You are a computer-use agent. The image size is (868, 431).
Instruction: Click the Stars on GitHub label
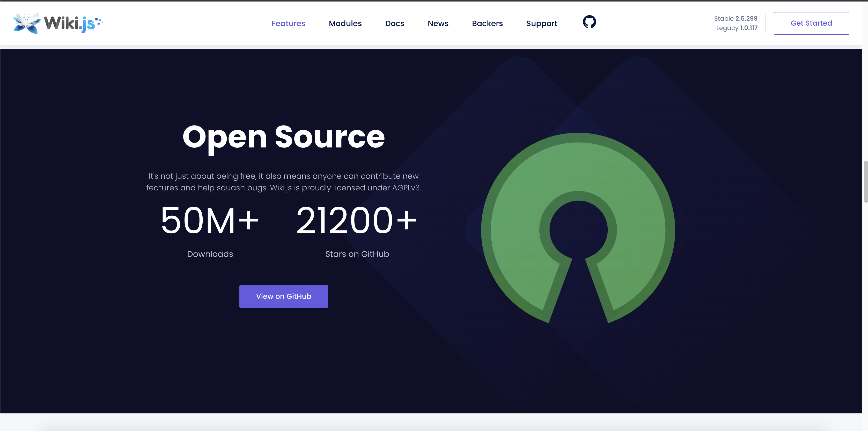(x=357, y=254)
